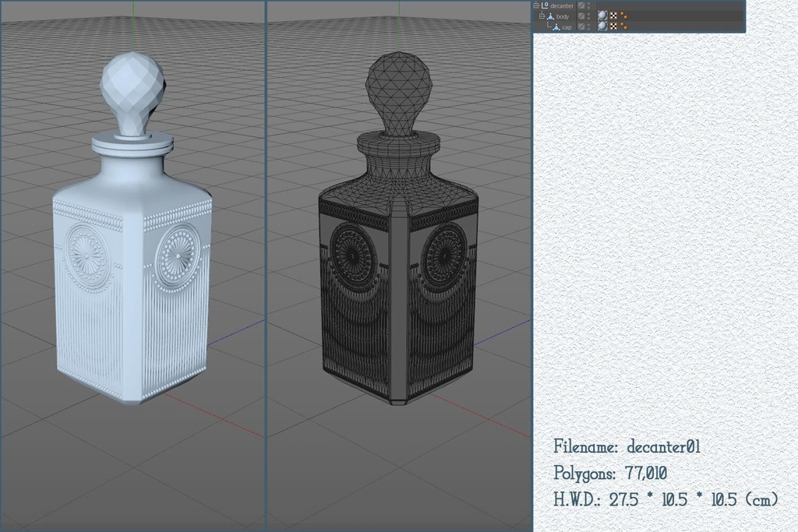Toggle visibility dots of body object
Viewport: 798px width, 532px height.
point(588,16)
